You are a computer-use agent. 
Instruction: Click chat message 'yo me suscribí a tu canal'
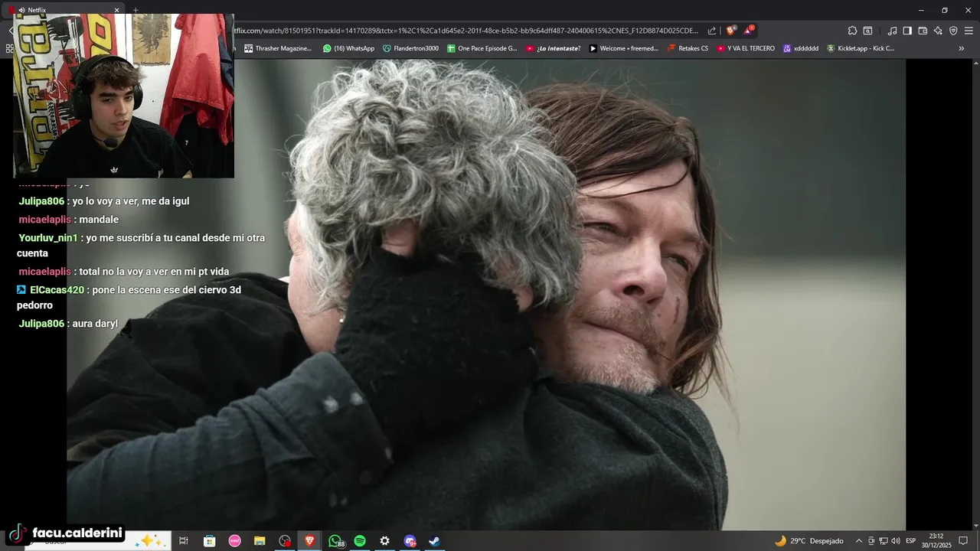coord(141,246)
